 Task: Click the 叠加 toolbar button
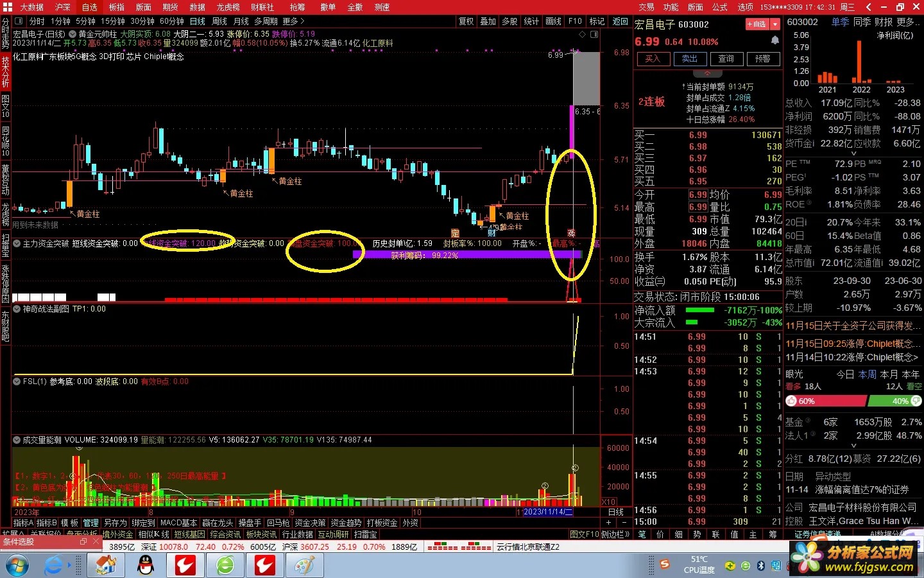tap(488, 21)
